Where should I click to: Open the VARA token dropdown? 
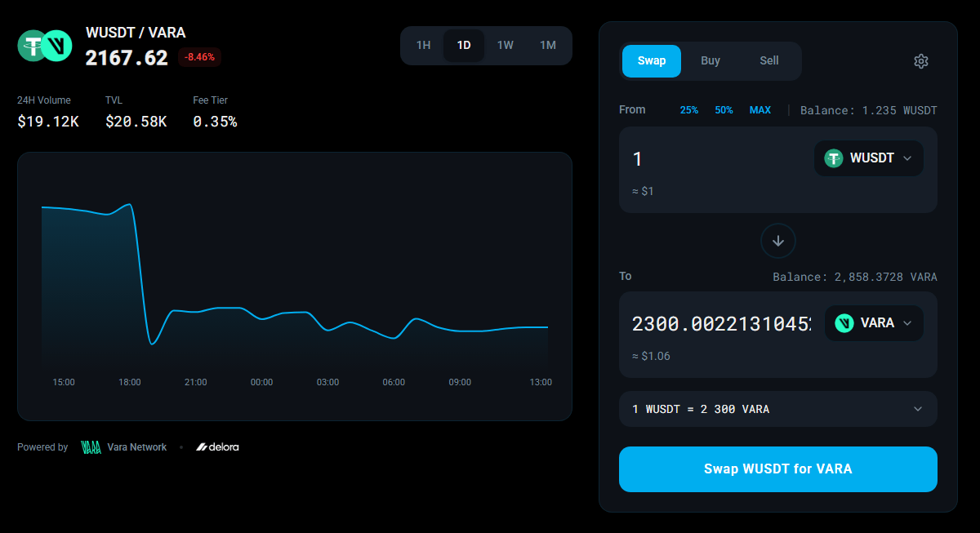pyautogui.click(x=874, y=323)
